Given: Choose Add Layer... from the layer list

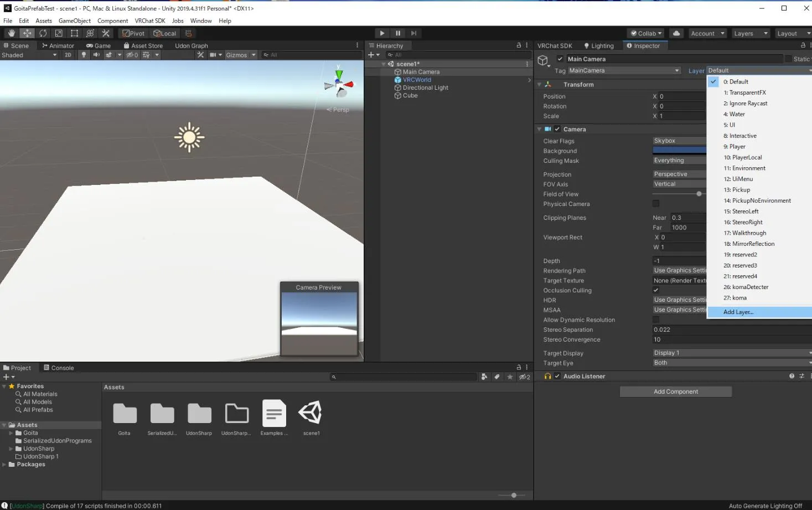Looking at the screenshot, I should pos(759,312).
